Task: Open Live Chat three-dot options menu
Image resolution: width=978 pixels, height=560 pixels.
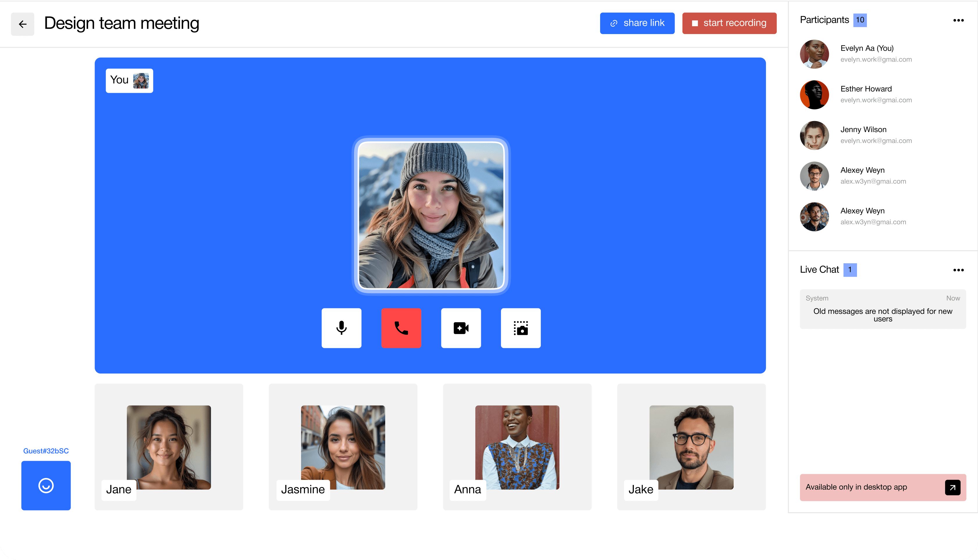Action: 958,270
